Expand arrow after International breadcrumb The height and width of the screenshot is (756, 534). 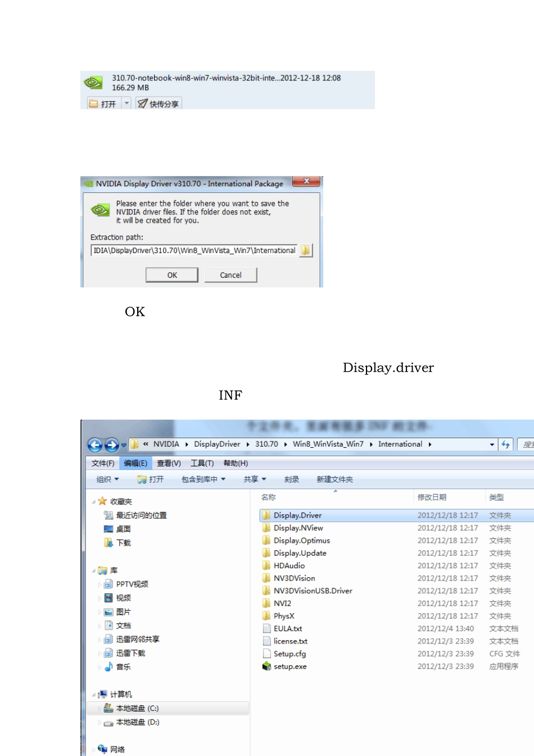(x=430, y=444)
